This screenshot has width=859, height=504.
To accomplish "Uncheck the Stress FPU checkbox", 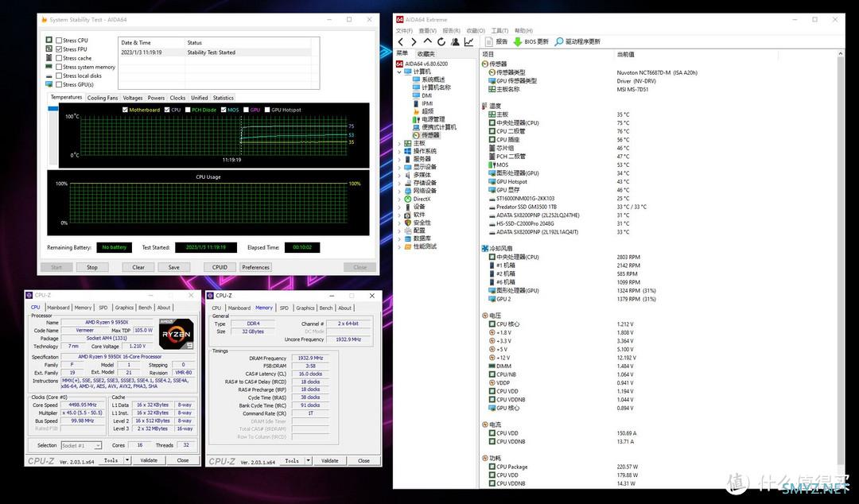I will click(59, 48).
